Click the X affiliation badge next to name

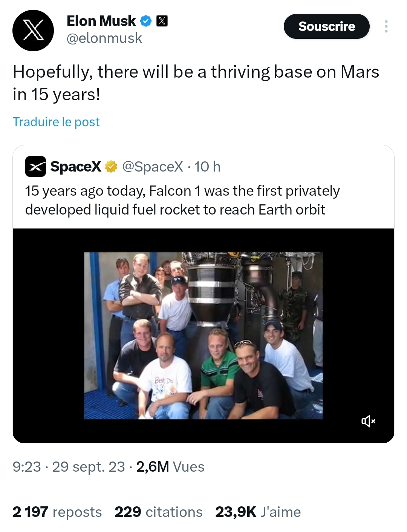[162, 21]
